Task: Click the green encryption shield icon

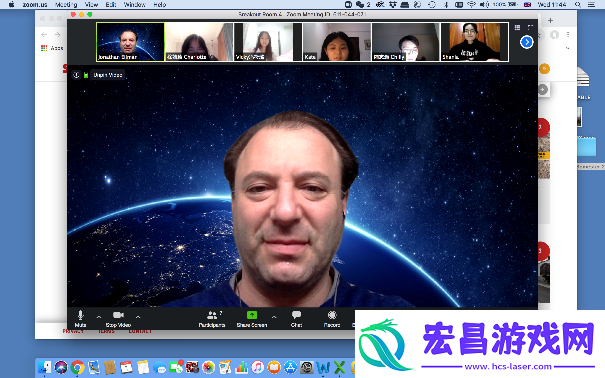Action: (x=86, y=75)
